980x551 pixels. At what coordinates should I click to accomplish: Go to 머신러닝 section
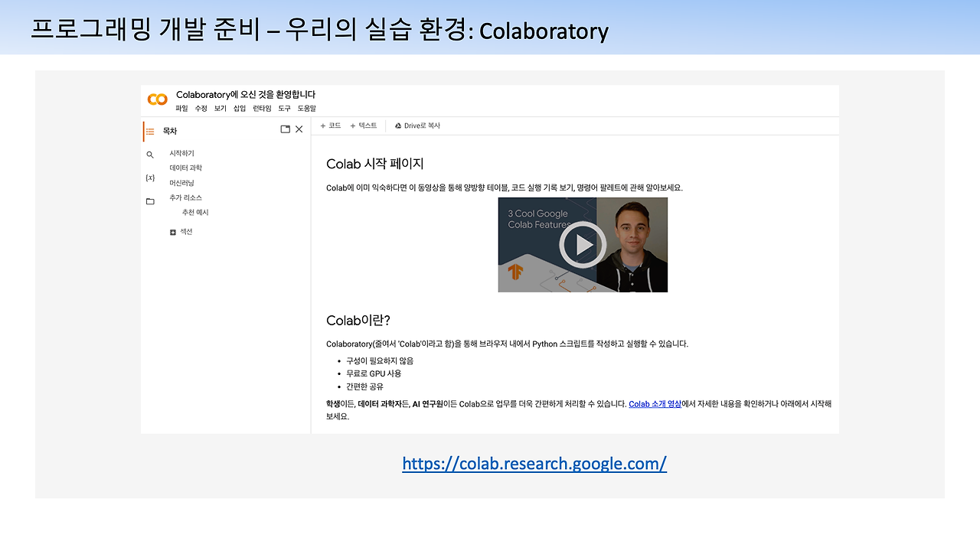(181, 183)
